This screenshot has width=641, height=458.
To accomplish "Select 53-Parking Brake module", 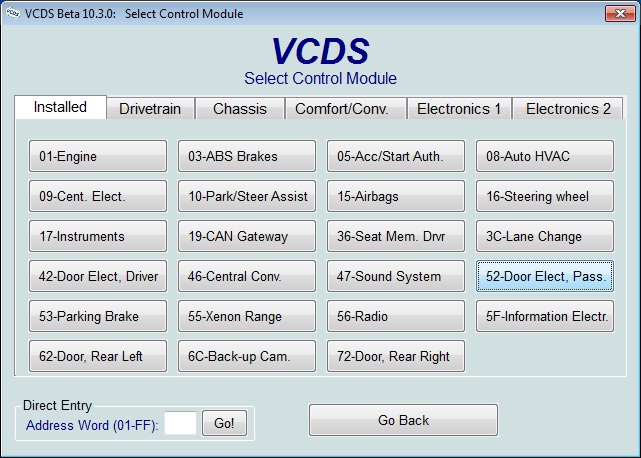I will click(98, 317).
